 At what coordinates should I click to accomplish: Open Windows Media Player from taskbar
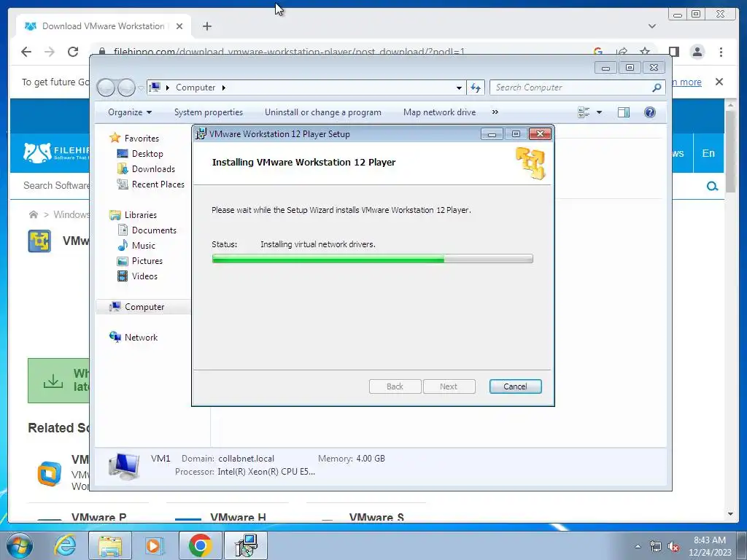[155, 545]
